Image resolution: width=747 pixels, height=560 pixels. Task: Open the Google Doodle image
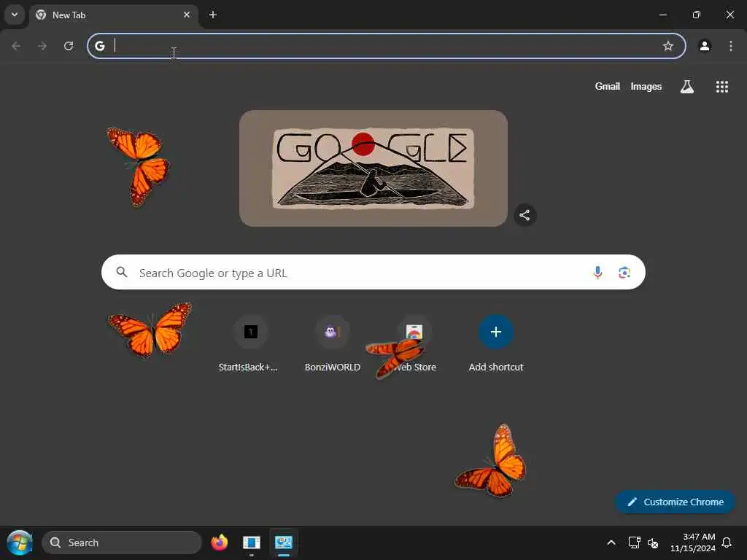point(373,168)
